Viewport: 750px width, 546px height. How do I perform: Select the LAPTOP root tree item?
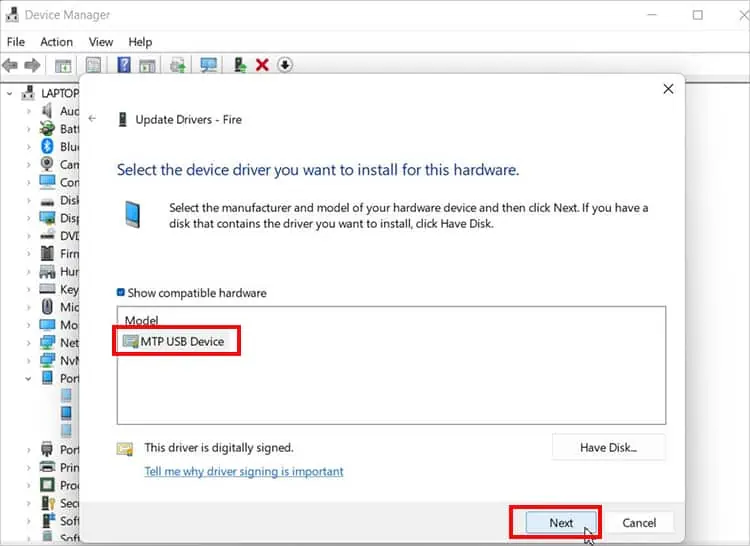(x=60, y=93)
